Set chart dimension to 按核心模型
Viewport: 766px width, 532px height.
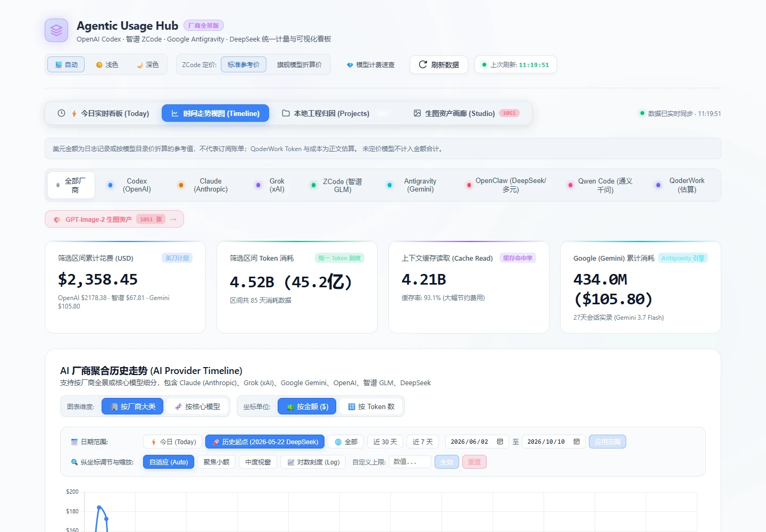[x=197, y=406]
